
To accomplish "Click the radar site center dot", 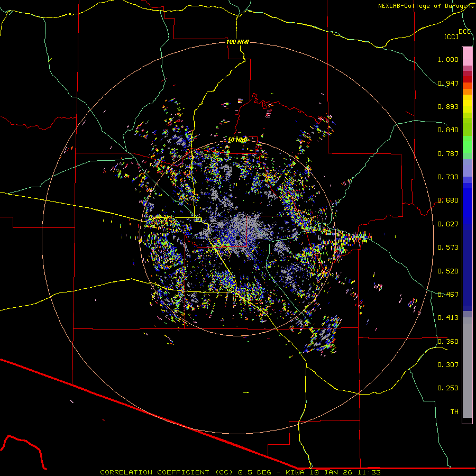I will 238,238.
